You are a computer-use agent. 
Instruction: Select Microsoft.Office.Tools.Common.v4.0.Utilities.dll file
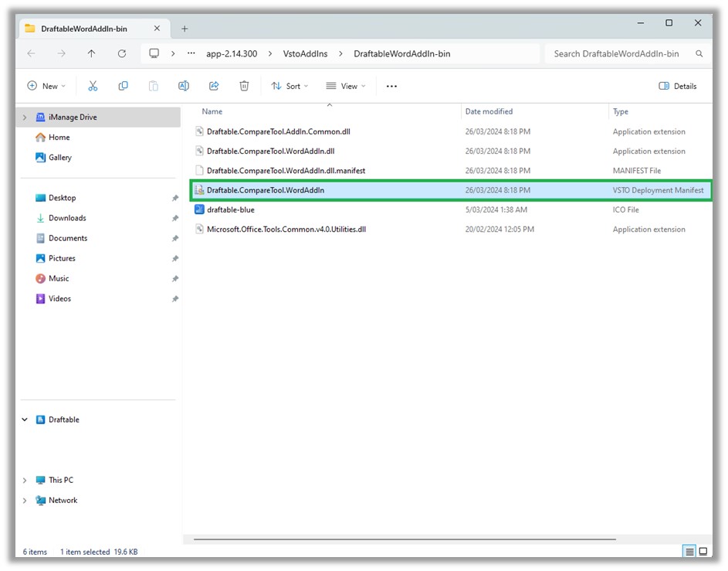[286, 229]
